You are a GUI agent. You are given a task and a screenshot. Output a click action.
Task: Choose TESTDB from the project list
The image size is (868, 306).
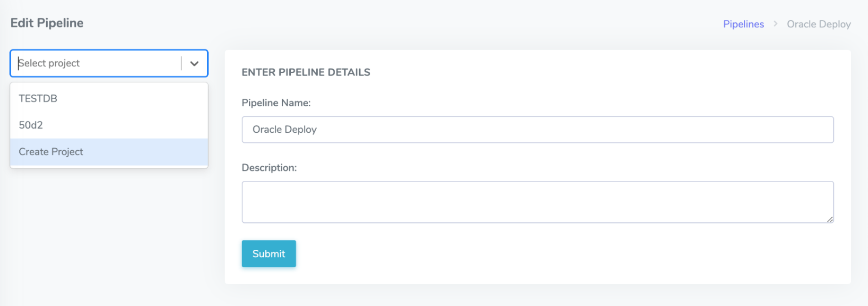pos(38,99)
